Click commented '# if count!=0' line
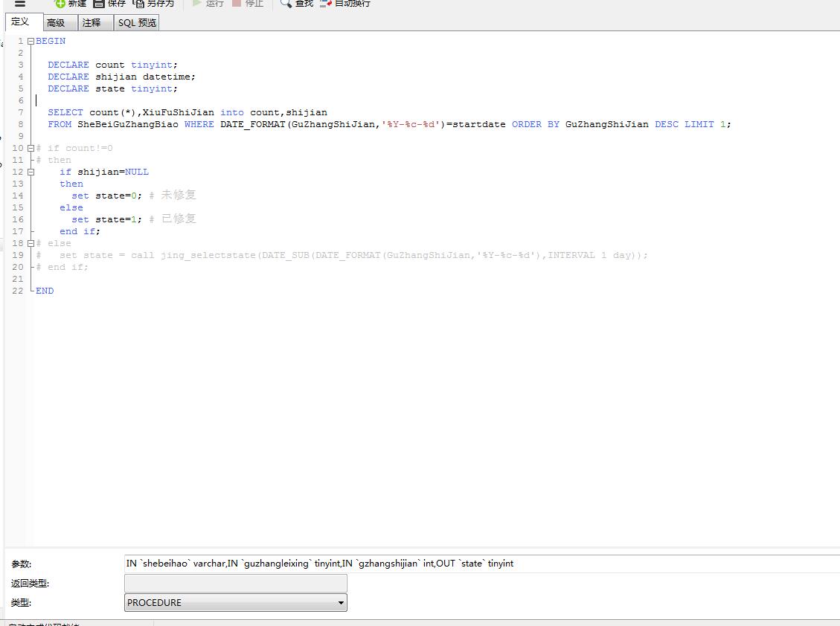Viewport: 840px width, 626px height. tap(74, 149)
